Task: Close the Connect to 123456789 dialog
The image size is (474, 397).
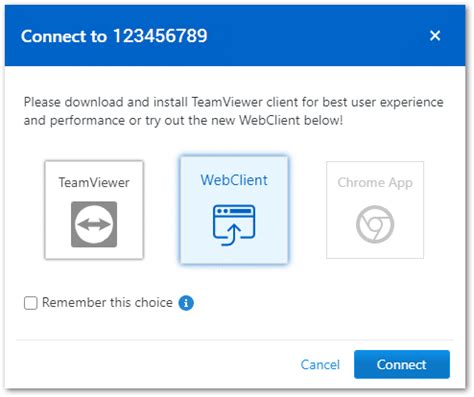Action: (x=435, y=35)
